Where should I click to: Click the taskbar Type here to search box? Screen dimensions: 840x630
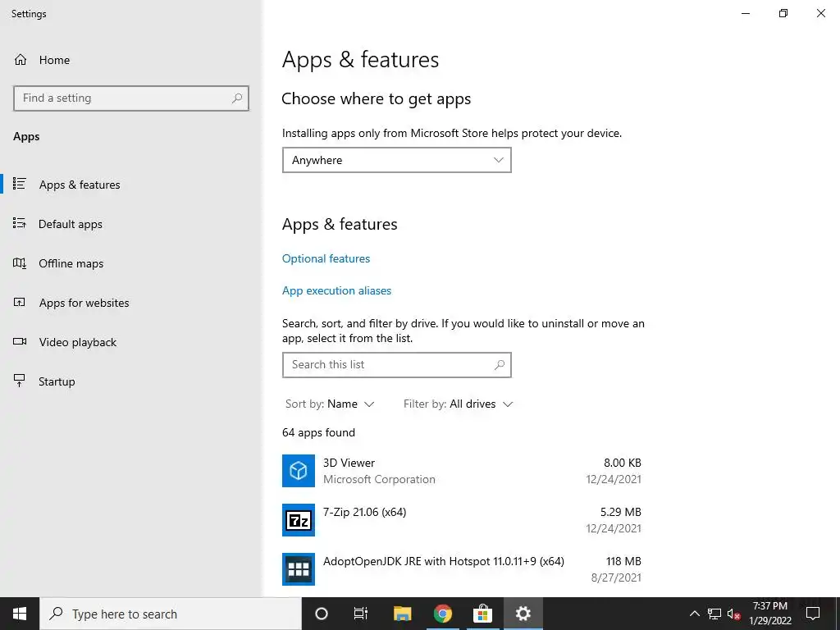(171, 614)
